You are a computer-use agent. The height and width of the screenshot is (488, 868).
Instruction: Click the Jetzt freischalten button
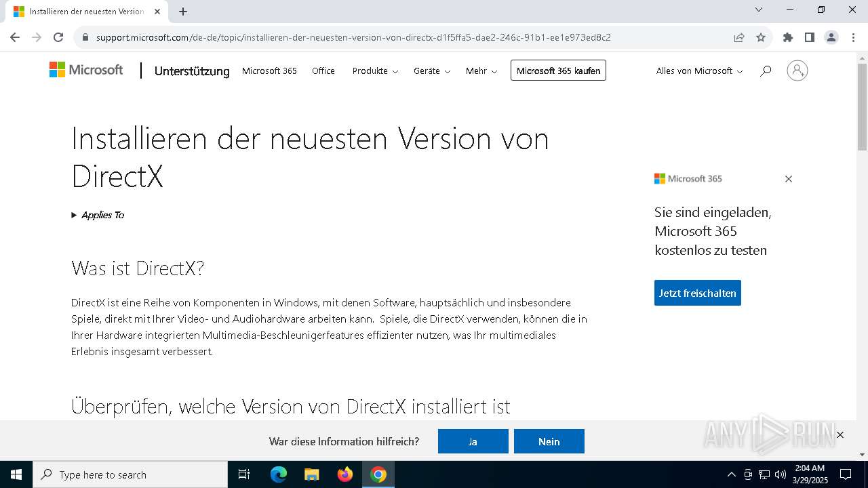(697, 293)
